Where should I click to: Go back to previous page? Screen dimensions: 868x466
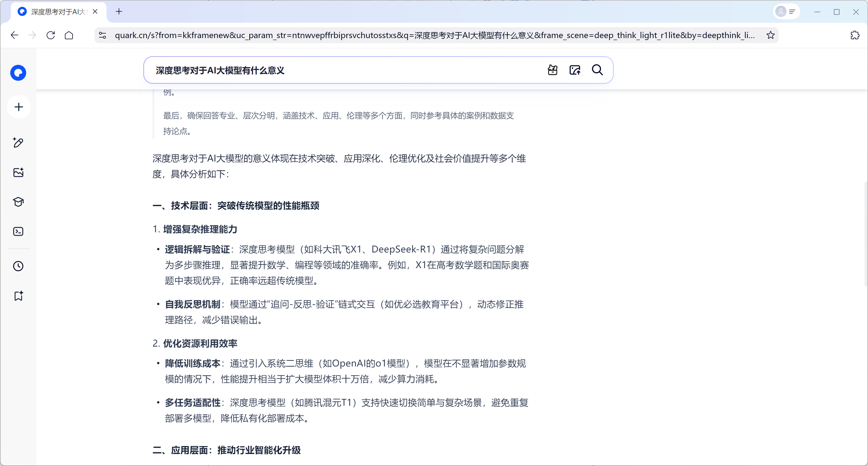[x=14, y=35]
